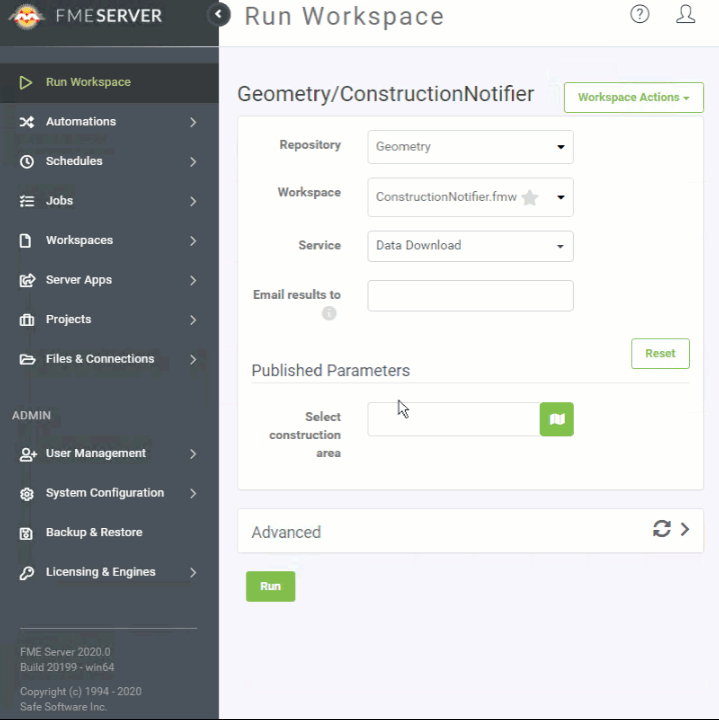
Task: Click the Schedules clock icon
Action: point(27,161)
